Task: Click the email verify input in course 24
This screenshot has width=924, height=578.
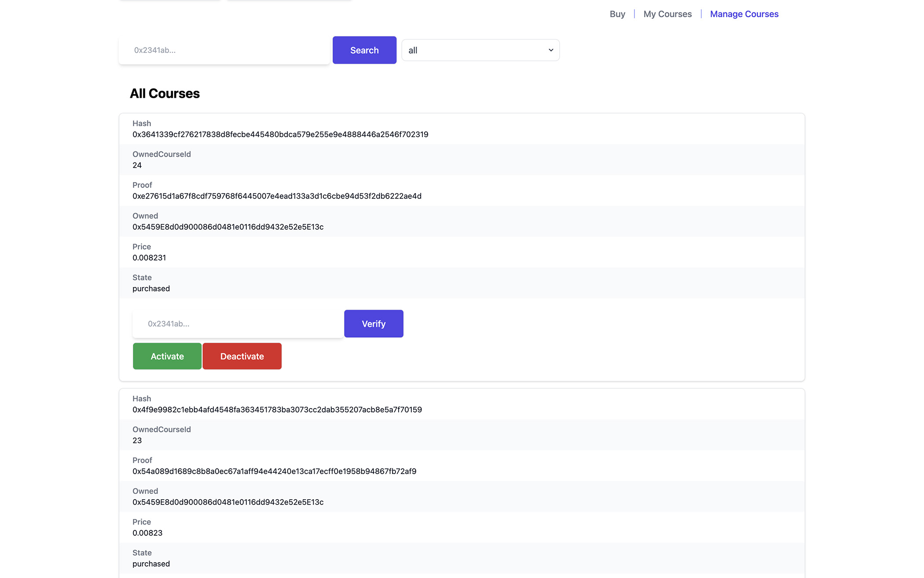Action: click(238, 324)
